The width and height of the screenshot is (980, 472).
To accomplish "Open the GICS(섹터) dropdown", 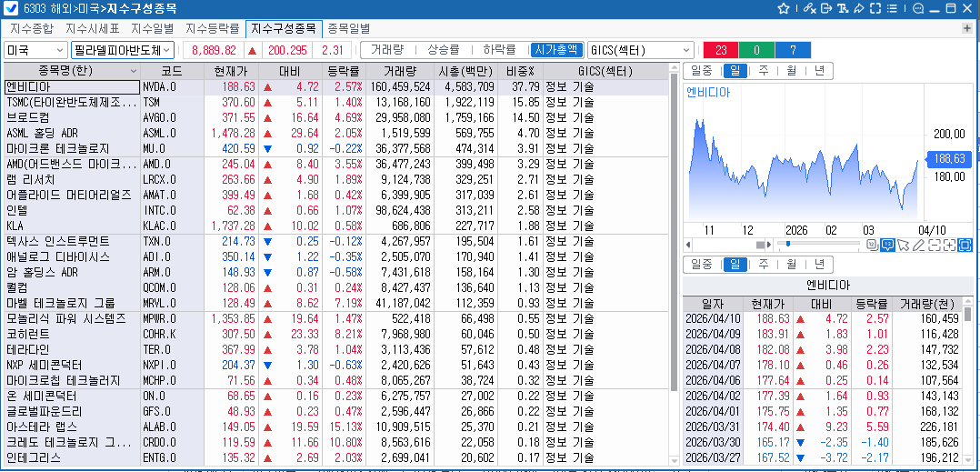I will [641, 50].
